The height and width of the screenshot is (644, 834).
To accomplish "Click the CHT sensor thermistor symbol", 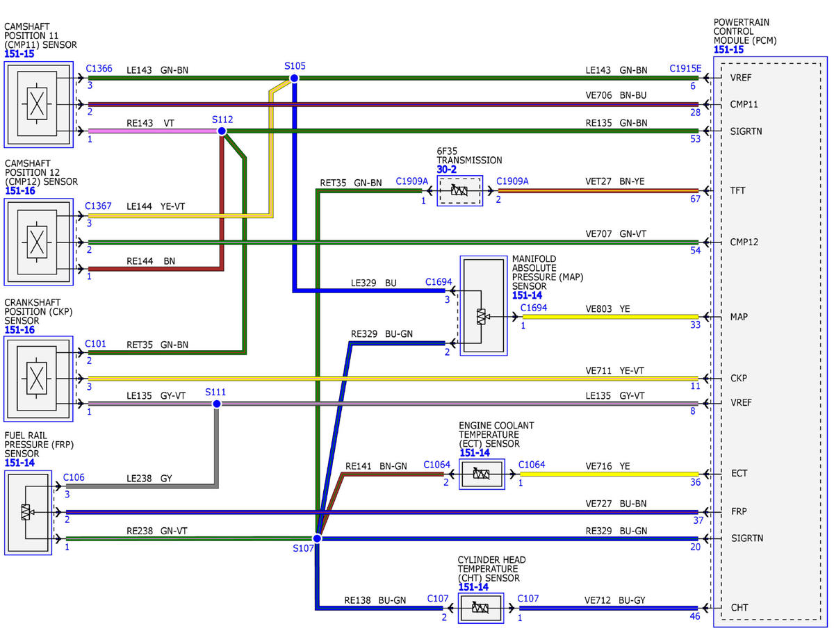I will tap(481, 608).
